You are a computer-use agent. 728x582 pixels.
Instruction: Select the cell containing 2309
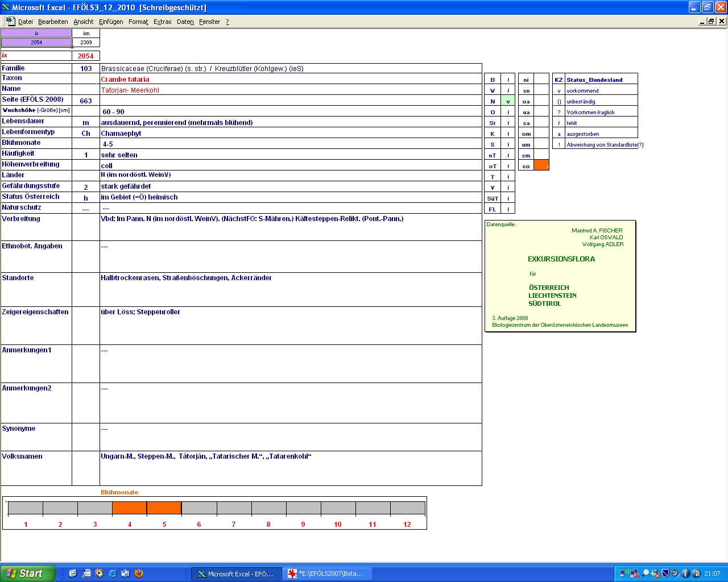(x=86, y=42)
